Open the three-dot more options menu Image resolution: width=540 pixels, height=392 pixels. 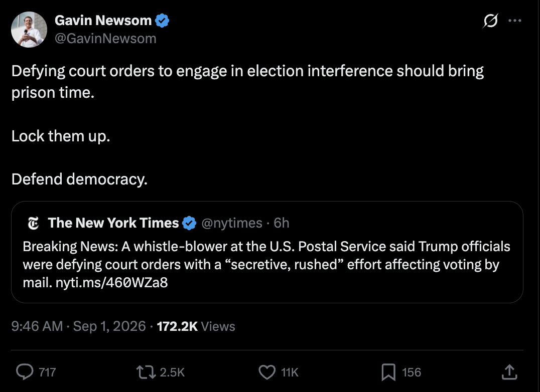pos(515,21)
